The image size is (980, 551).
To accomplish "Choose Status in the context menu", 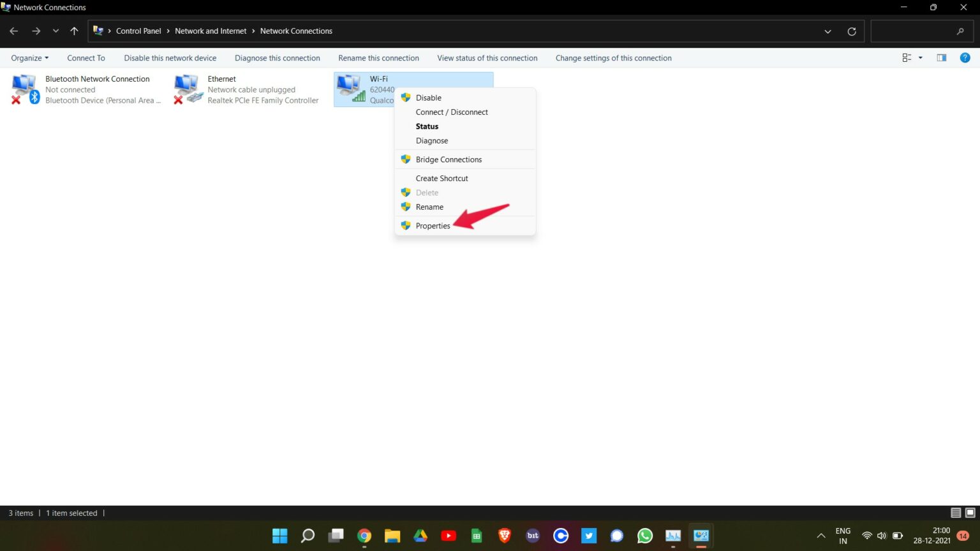I will click(x=426, y=126).
